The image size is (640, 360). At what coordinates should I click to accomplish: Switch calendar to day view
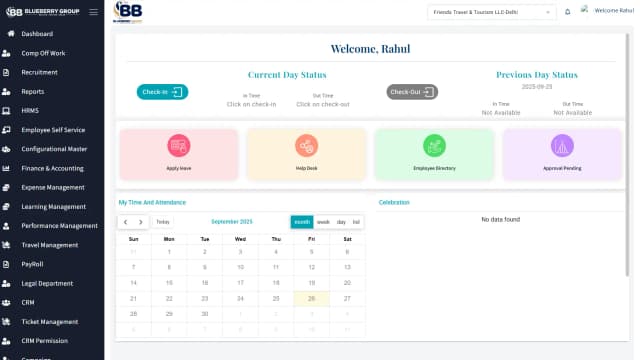point(341,222)
